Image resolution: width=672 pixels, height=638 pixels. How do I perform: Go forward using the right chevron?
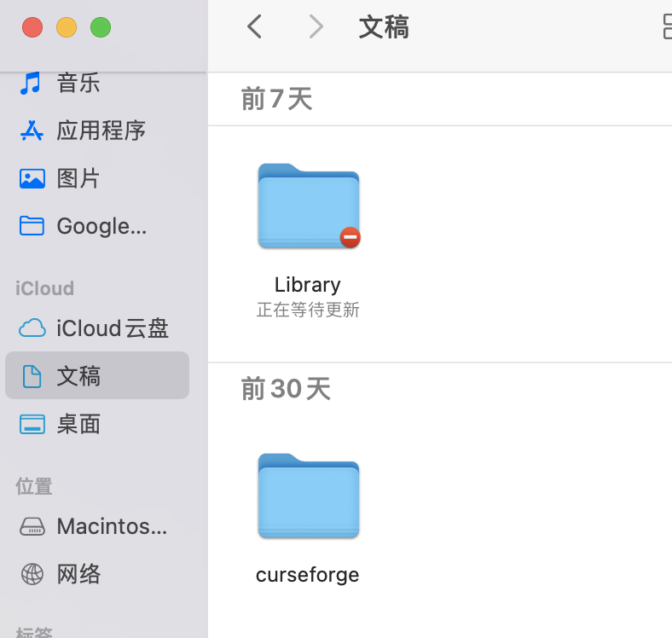pos(316,27)
